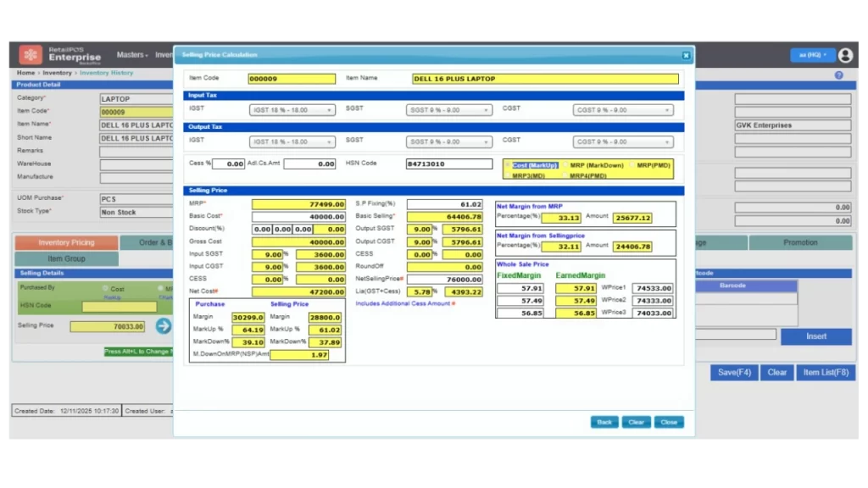Open the Output Tax SGST dropdown
The image size is (868, 488).
point(448,142)
